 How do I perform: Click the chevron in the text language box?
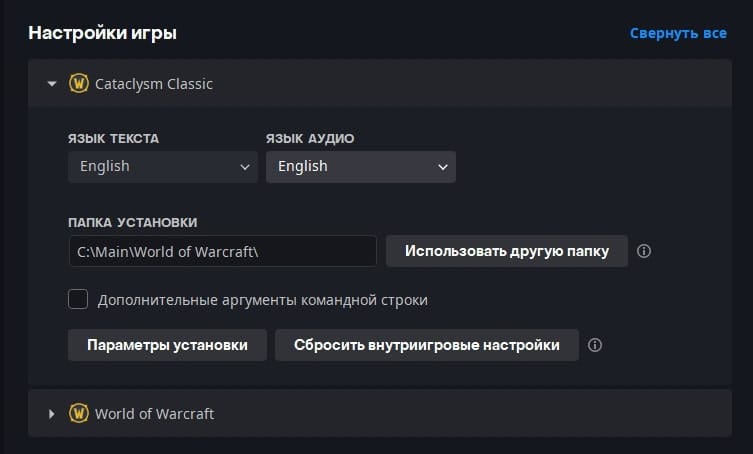(245, 167)
